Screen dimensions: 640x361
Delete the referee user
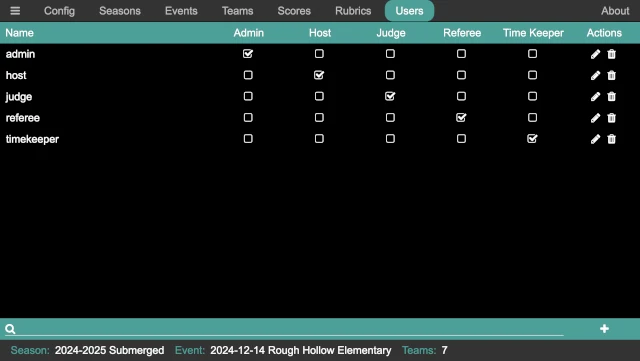611,118
